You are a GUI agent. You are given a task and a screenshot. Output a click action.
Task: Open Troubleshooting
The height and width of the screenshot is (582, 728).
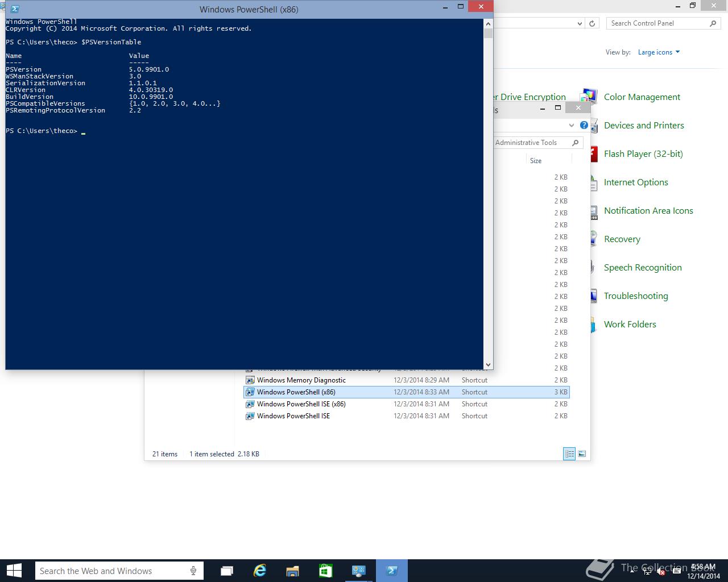636,296
